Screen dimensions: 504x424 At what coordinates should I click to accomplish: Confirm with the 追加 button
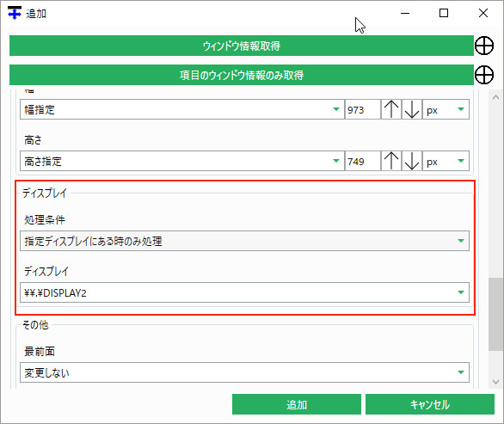(297, 404)
